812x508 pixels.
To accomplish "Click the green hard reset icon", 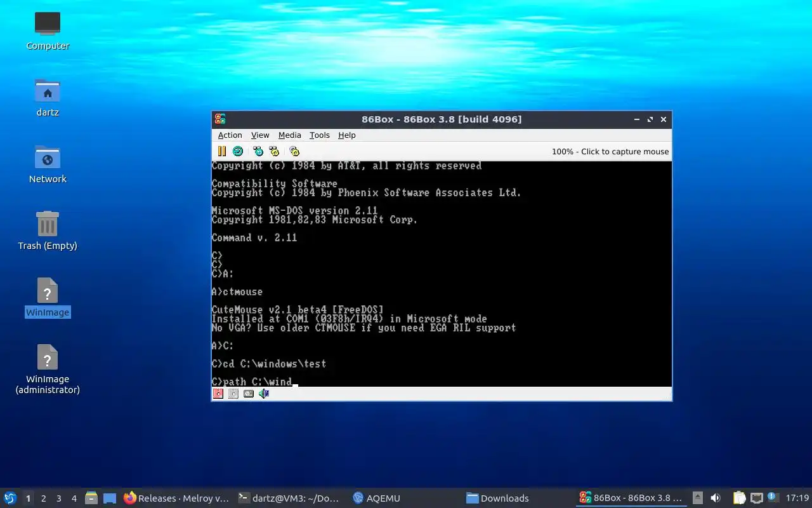I will (238, 151).
